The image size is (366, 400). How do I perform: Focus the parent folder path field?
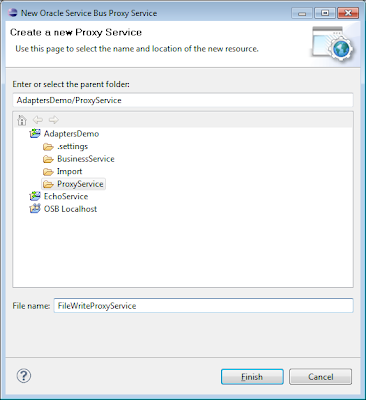(x=183, y=100)
